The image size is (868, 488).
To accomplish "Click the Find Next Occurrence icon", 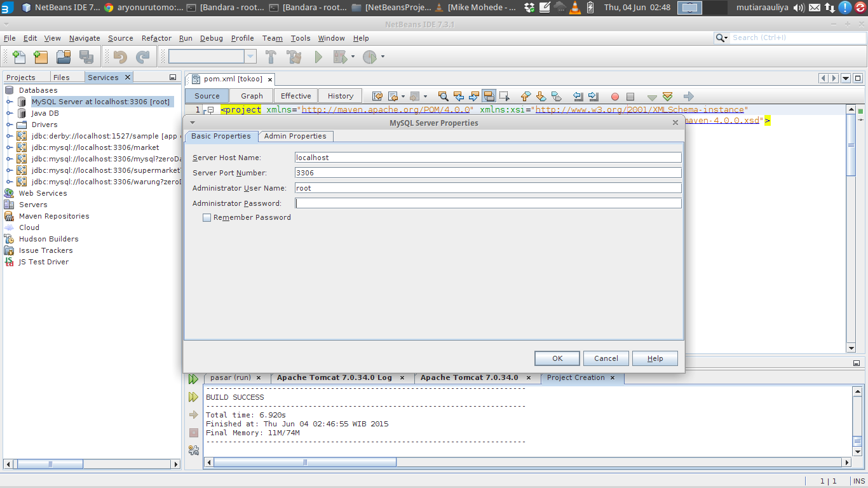I will click(474, 96).
